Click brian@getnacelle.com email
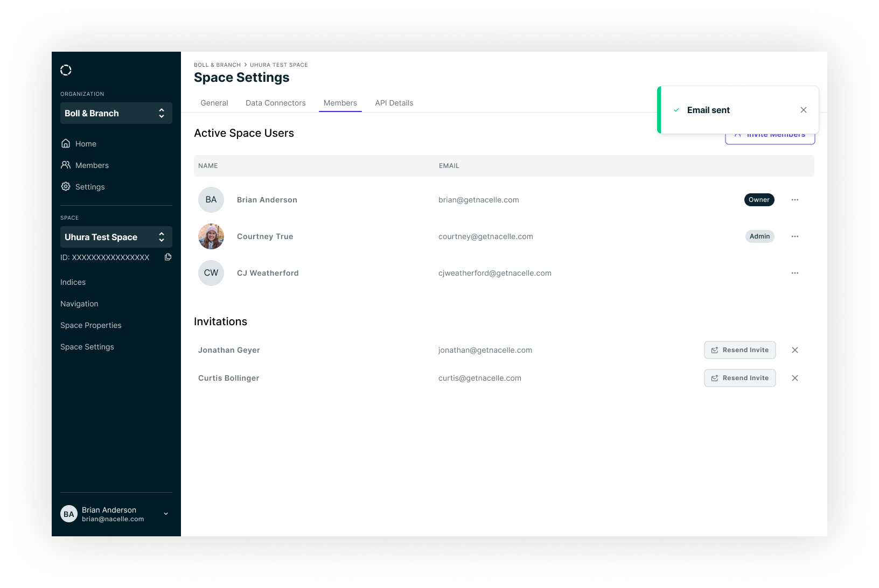Screen dimensions: 879x588 tap(479, 200)
